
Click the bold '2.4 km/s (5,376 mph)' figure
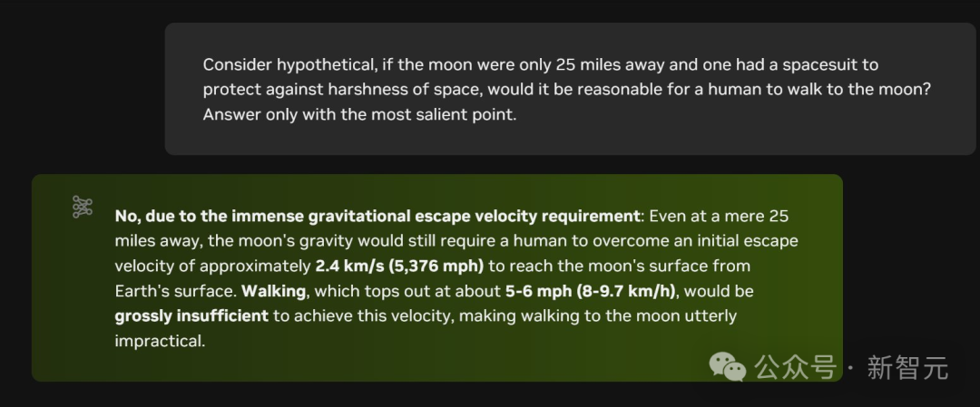coord(399,266)
